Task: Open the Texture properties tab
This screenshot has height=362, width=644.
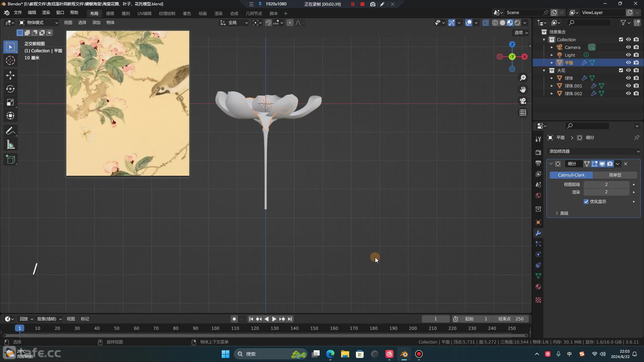Action: 538,300
